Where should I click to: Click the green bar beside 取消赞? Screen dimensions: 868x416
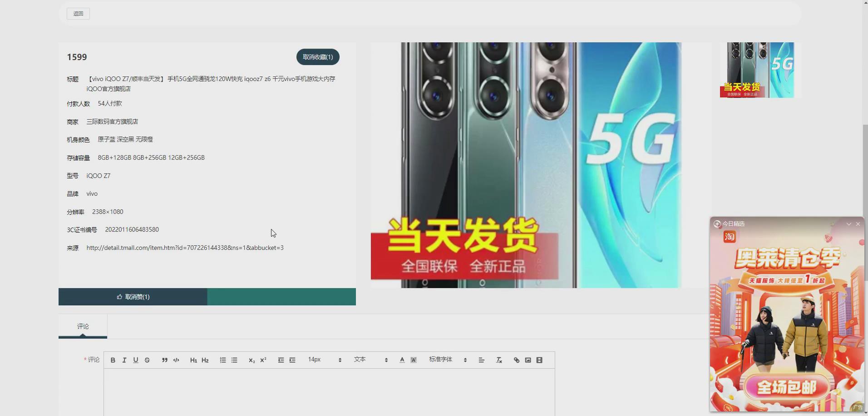tap(281, 297)
